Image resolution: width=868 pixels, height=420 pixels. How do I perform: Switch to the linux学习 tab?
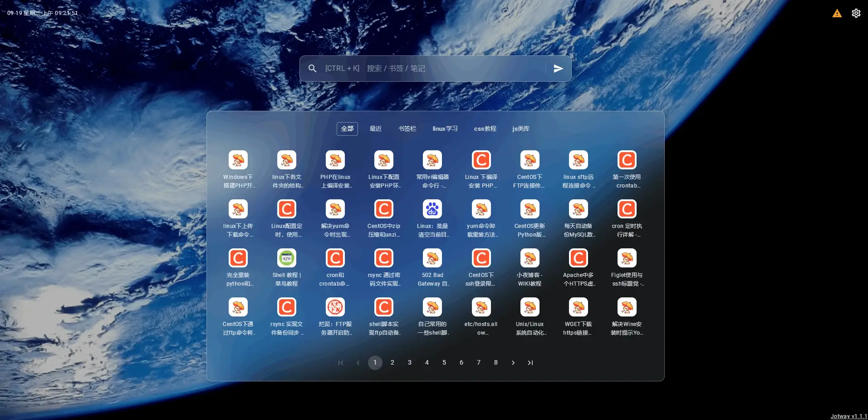click(x=445, y=129)
